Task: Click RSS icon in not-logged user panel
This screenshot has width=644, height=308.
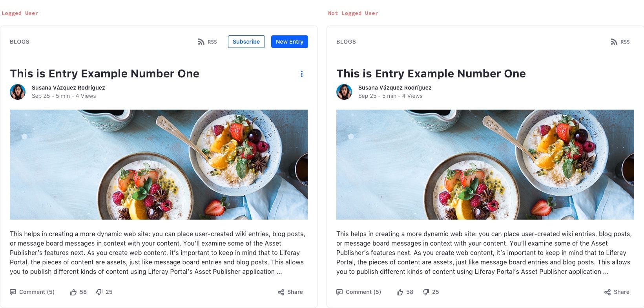Action: click(x=614, y=42)
